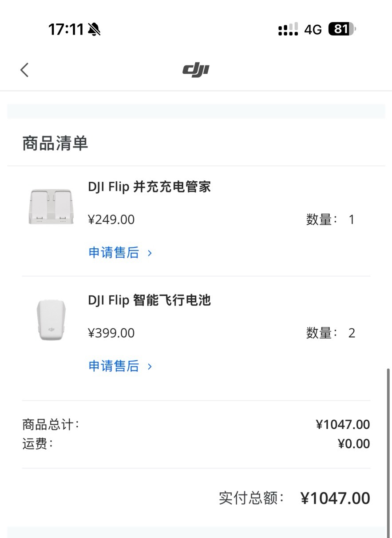Tap the battery indicator in status bar
The width and height of the screenshot is (392, 538).
pyautogui.click(x=342, y=29)
